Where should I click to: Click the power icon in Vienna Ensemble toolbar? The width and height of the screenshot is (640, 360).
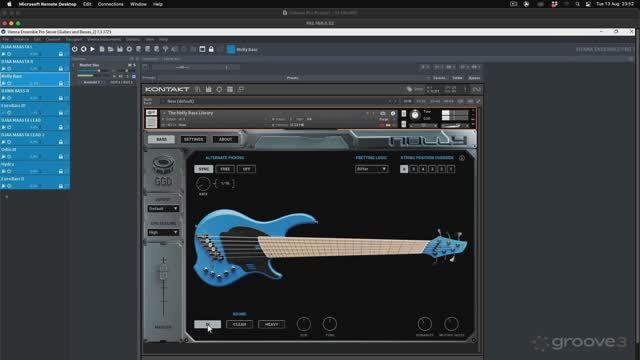coord(74,49)
